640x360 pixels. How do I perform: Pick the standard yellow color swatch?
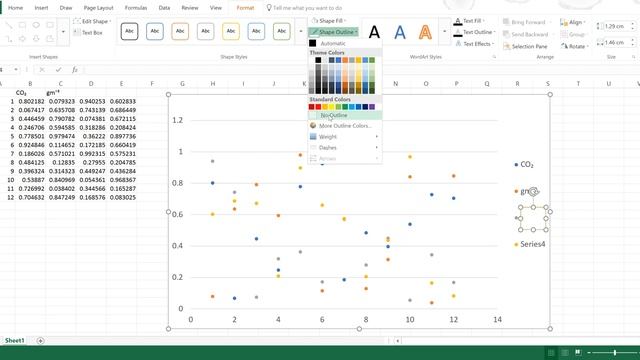coord(331,107)
